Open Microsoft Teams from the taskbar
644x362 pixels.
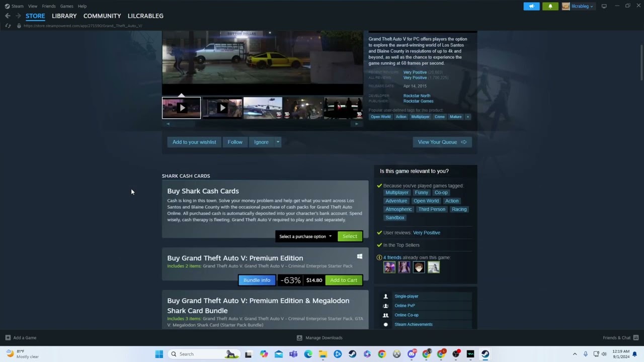tap(293, 354)
